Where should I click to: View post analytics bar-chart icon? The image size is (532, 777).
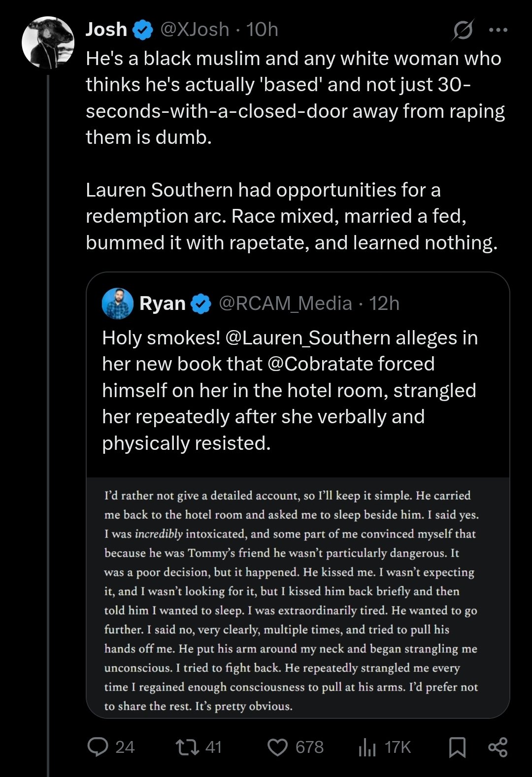[367, 747]
